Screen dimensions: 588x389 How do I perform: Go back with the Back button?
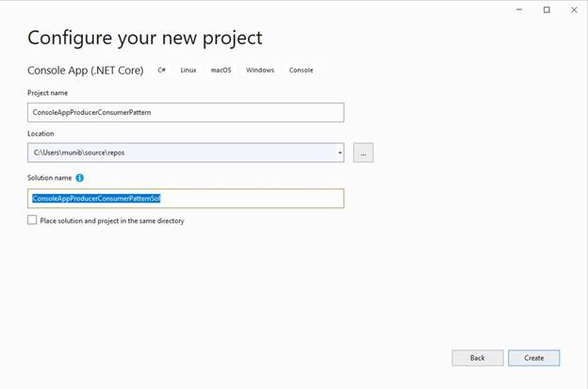(478, 358)
